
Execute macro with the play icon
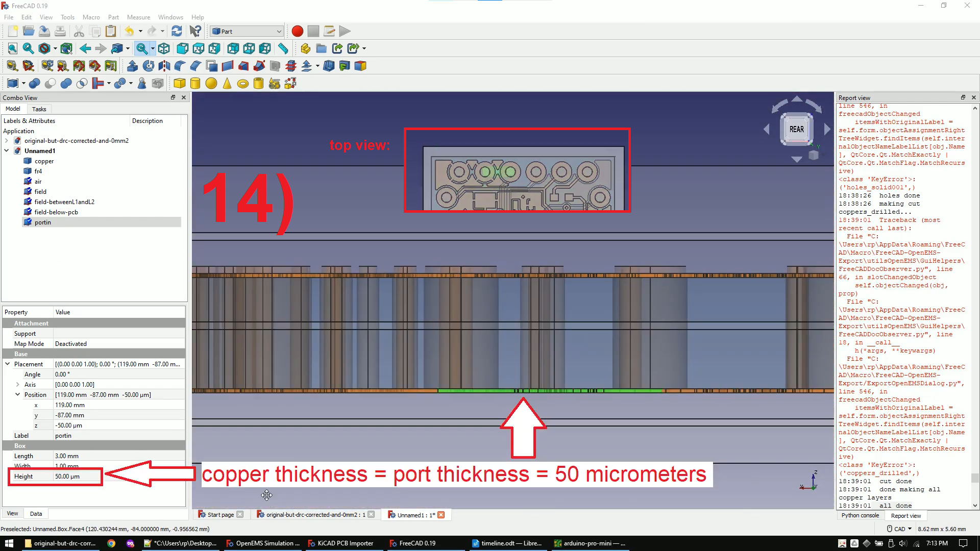(345, 31)
